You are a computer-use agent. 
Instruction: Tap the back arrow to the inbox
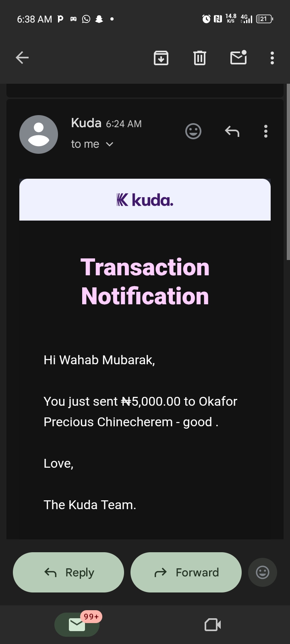click(x=22, y=58)
